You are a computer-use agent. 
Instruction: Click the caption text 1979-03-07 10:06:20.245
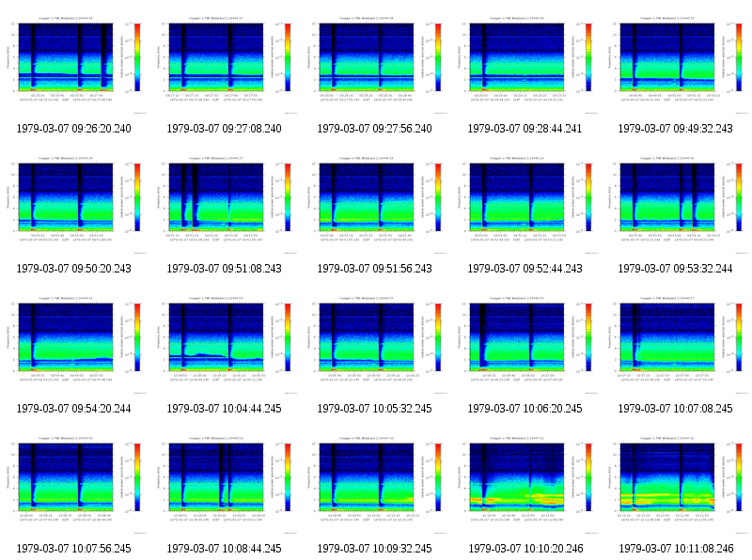coord(525,409)
